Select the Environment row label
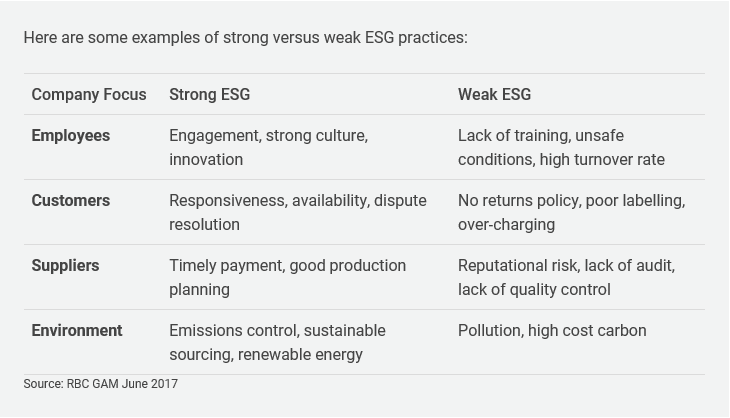Screen dimensions: 730x418 (76, 331)
